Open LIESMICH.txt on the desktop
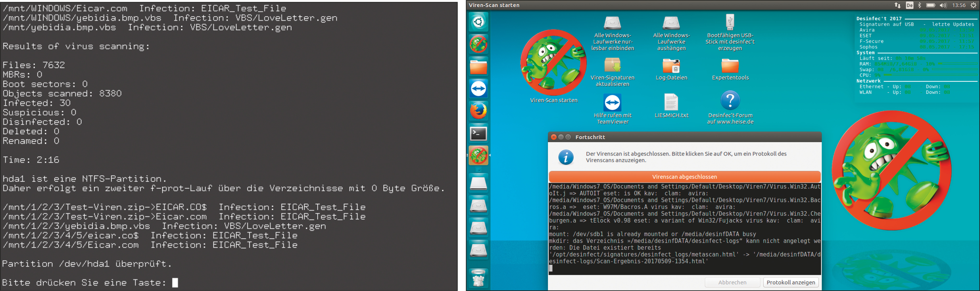The height and width of the screenshot is (291, 980). (x=671, y=102)
